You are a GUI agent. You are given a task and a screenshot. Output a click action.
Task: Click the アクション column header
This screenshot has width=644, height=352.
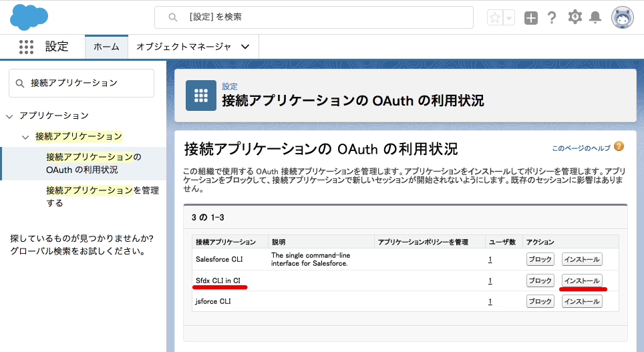coord(540,242)
